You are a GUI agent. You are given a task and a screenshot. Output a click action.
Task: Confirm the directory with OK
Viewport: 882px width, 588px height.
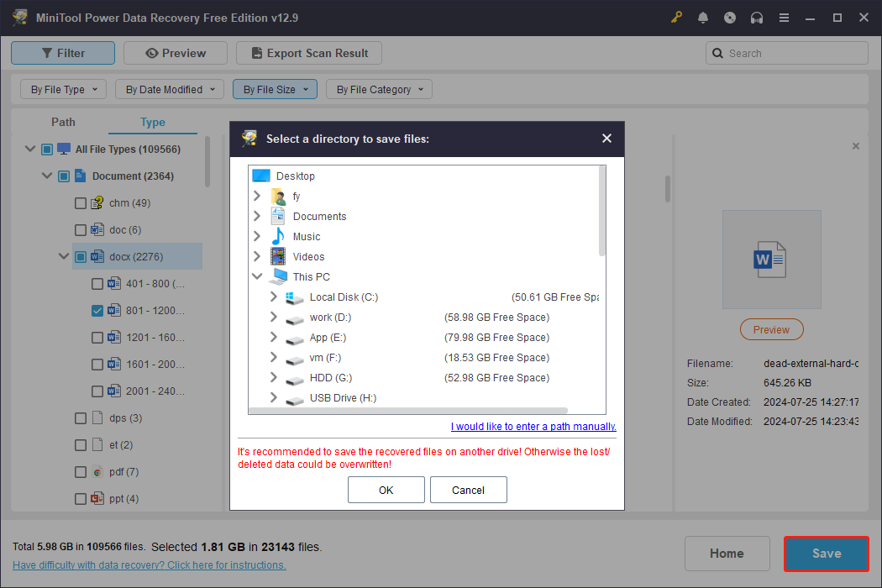pos(386,490)
